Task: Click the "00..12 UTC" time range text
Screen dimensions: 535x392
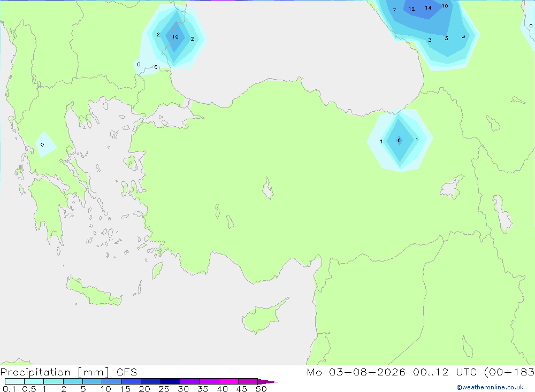Action: click(445, 372)
